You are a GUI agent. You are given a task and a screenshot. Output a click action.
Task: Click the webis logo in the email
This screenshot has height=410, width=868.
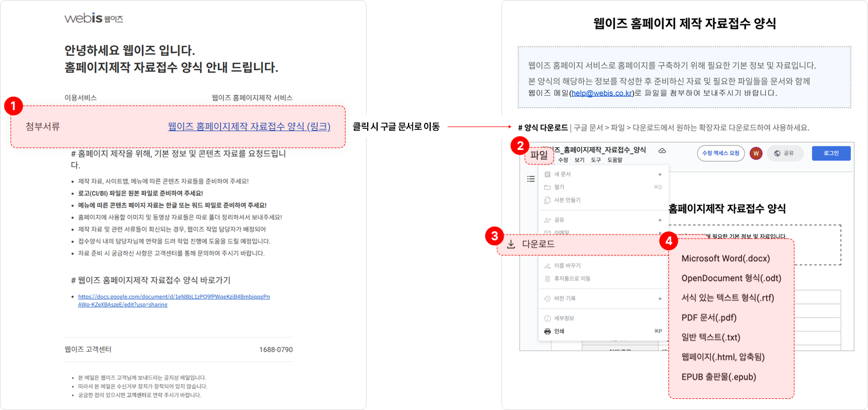[93, 18]
